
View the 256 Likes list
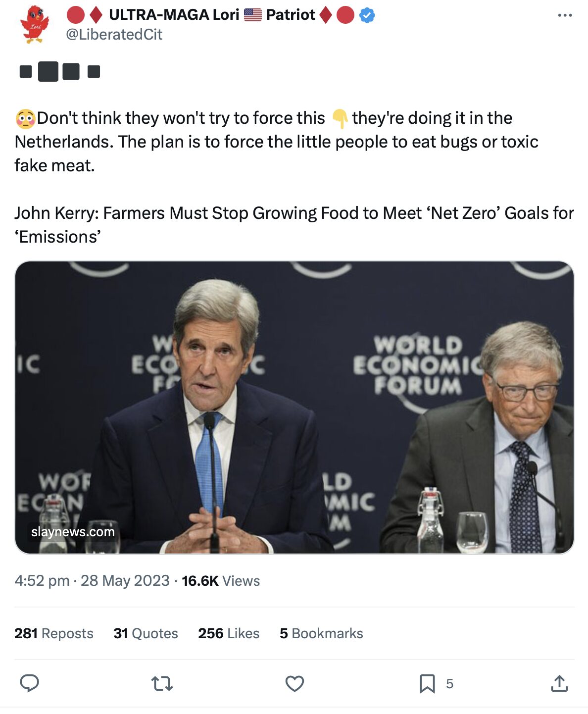point(229,633)
